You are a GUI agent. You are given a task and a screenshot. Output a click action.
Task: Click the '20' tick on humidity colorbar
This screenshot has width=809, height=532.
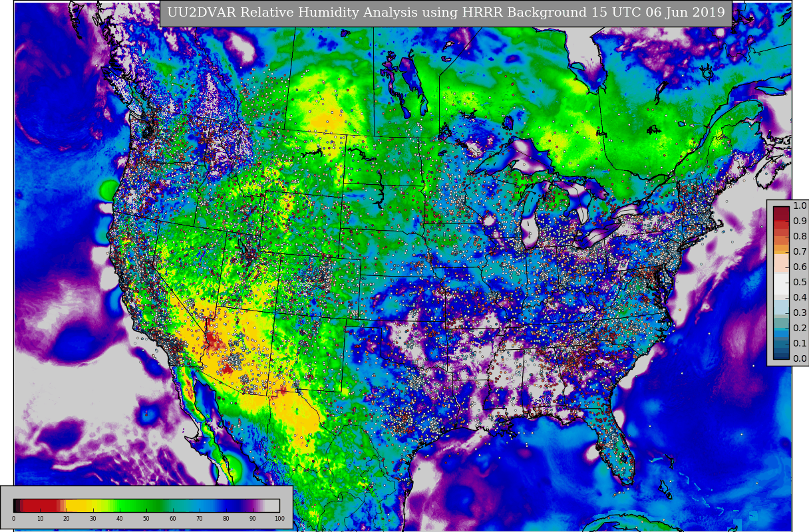point(67,519)
